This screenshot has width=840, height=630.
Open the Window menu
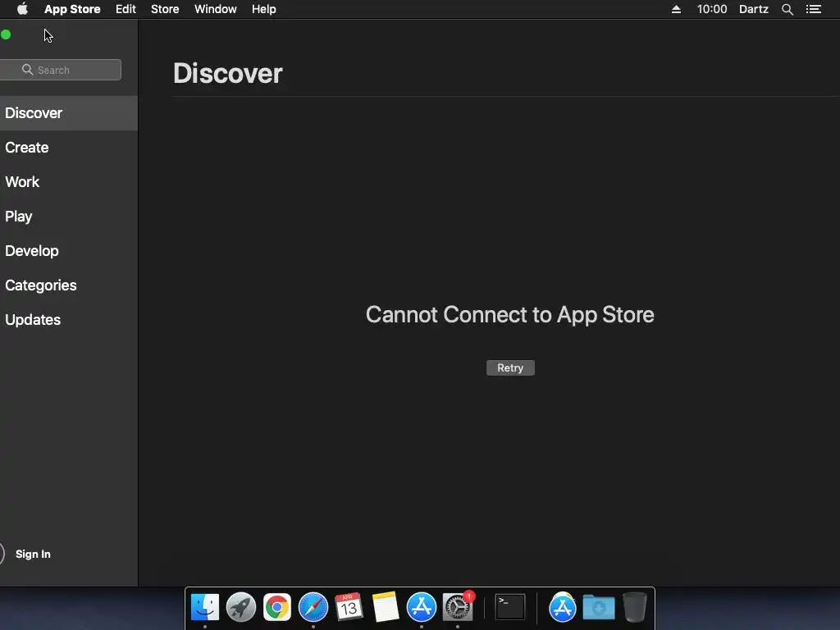[x=216, y=9]
